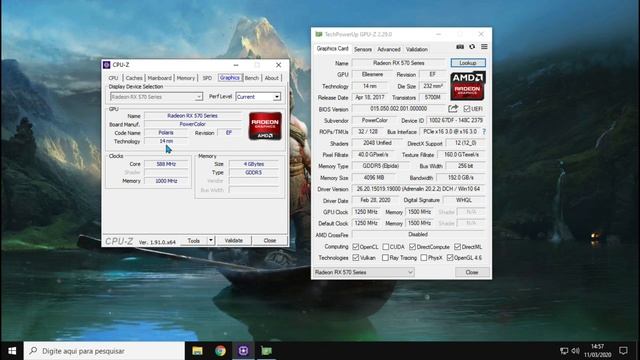Viewport: 640px width, 360px height.
Task: Toggle the DirectCompute checkbox
Action: 412,247
